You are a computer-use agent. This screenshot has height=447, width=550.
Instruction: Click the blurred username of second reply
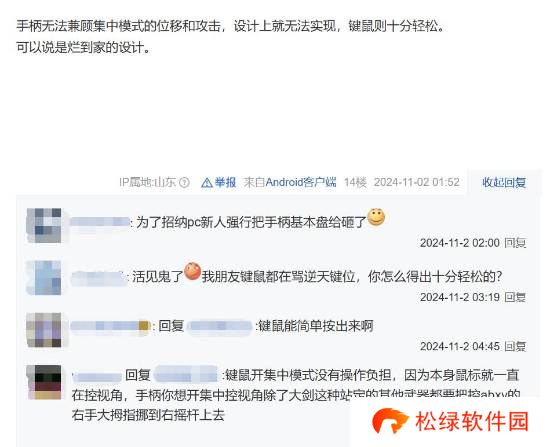(x=99, y=277)
